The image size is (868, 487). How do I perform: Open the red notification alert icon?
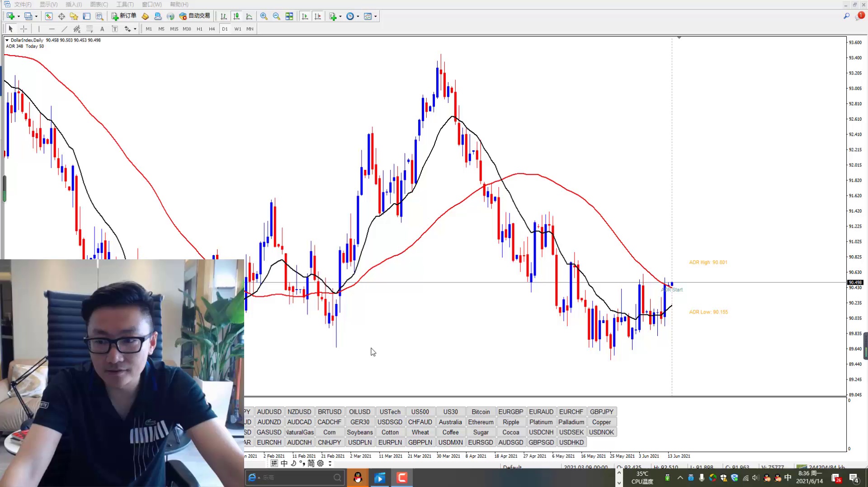pyautogui.click(x=860, y=16)
